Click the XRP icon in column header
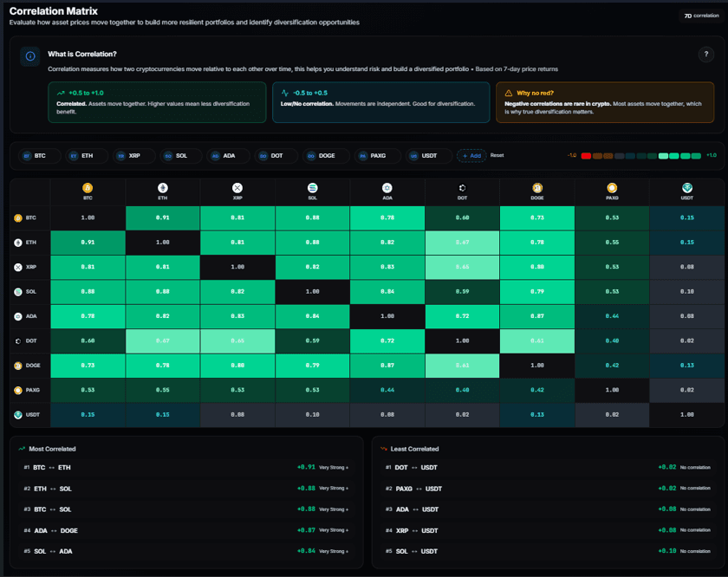This screenshot has width=728, height=577. click(x=237, y=187)
